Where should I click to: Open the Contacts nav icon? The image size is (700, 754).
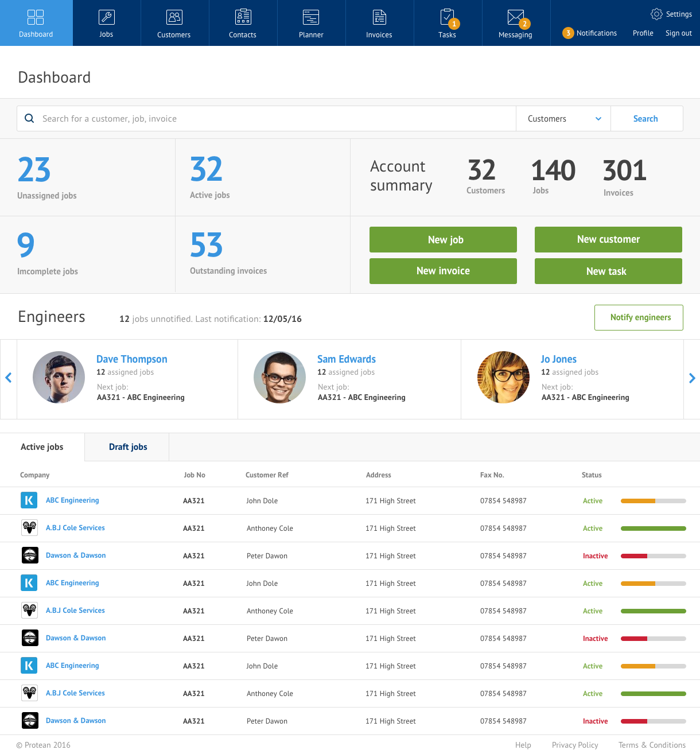point(243,17)
